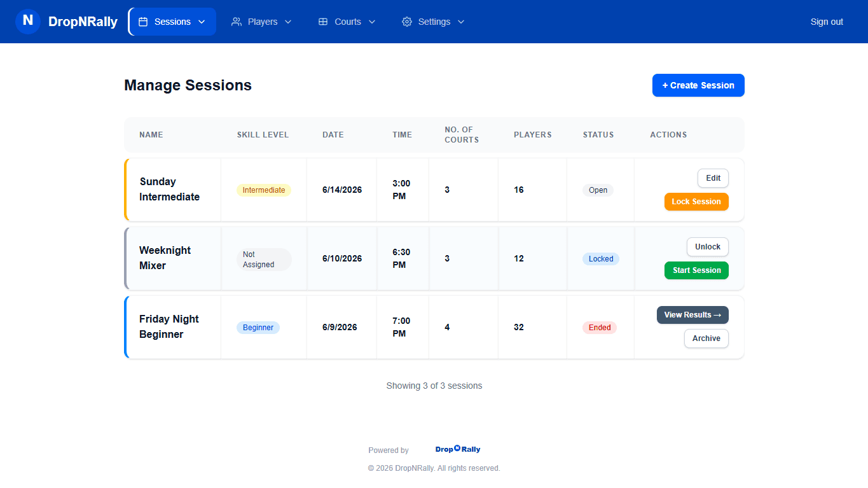The height and width of the screenshot is (488, 868).
Task: Create a new session
Action: click(698, 85)
